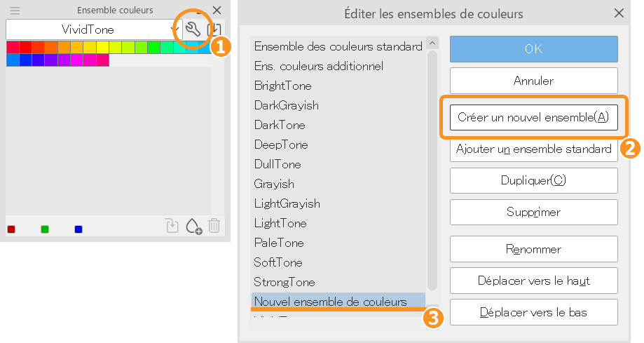
Task: Click the Annuler button
Action: (533, 81)
